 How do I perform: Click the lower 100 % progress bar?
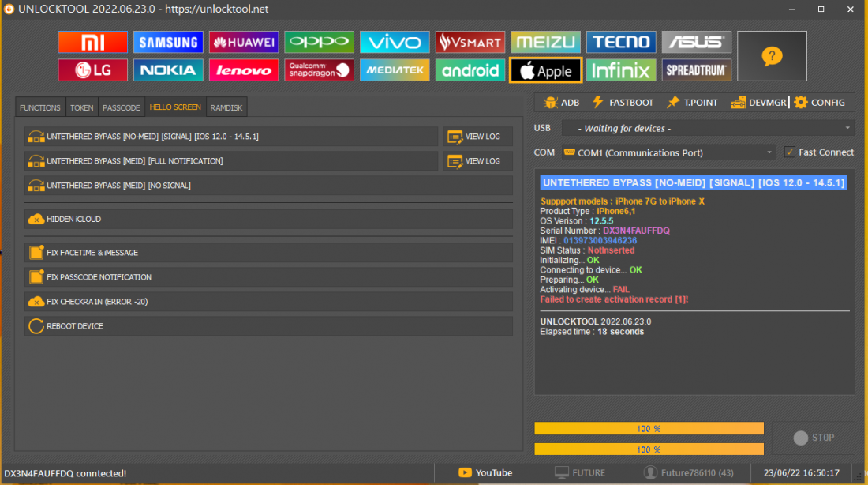649,449
